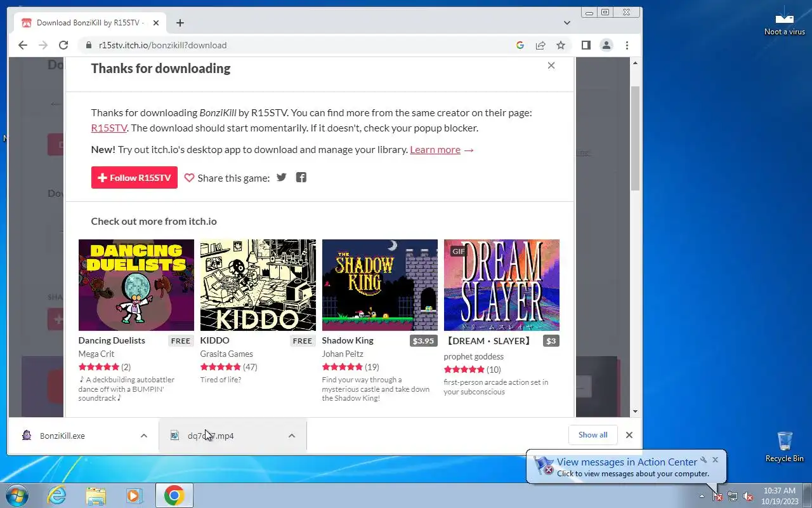Click the balloon wrench settings icon
The width and height of the screenshot is (812, 508).
[704, 460]
